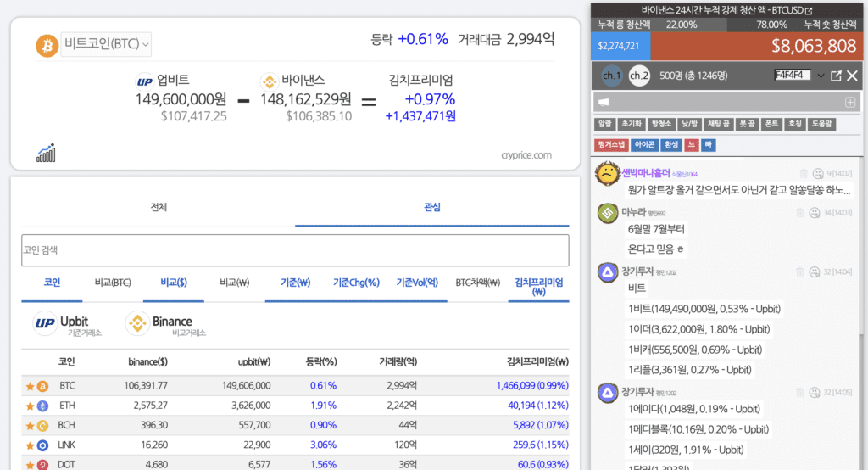This screenshot has height=470, width=868.
Task: Click the BTC coin icon in table
Action: click(42, 386)
